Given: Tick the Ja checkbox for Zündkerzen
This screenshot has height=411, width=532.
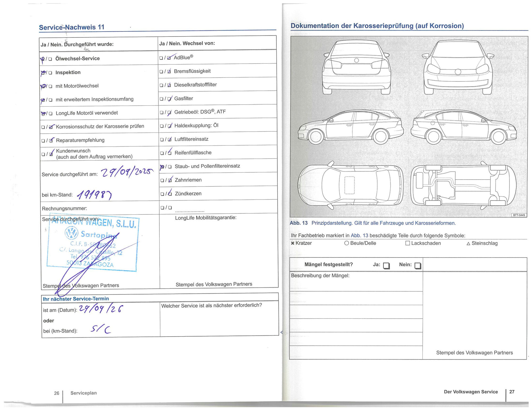Looking at the screenshot, I should point(162,194).
